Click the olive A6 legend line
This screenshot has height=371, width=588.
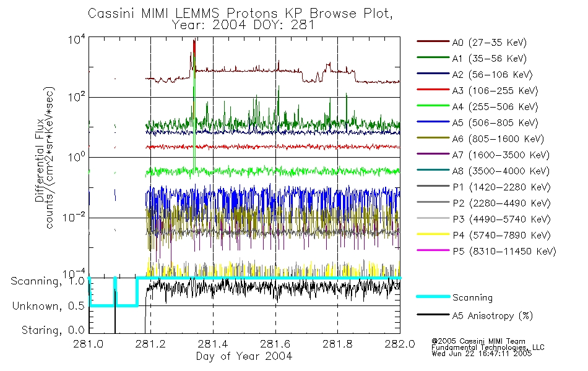click(x=433, y=137)
